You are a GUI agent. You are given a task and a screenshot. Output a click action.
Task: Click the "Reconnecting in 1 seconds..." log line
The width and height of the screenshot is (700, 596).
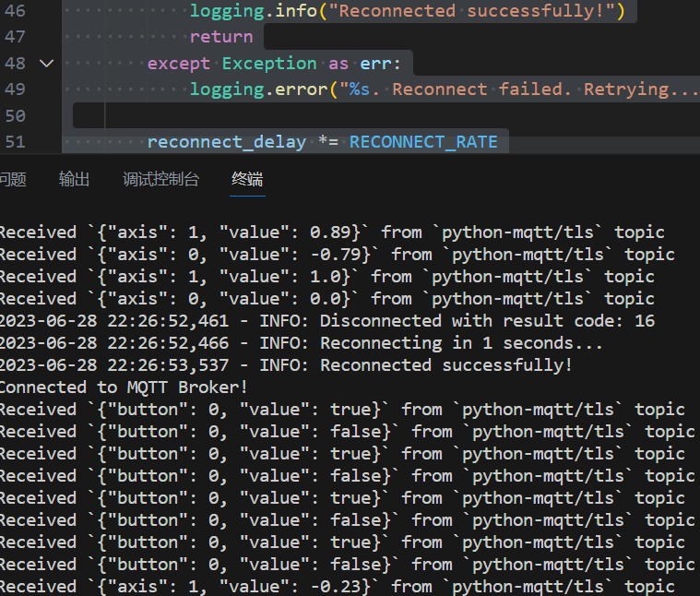click(x=461, y=343)
